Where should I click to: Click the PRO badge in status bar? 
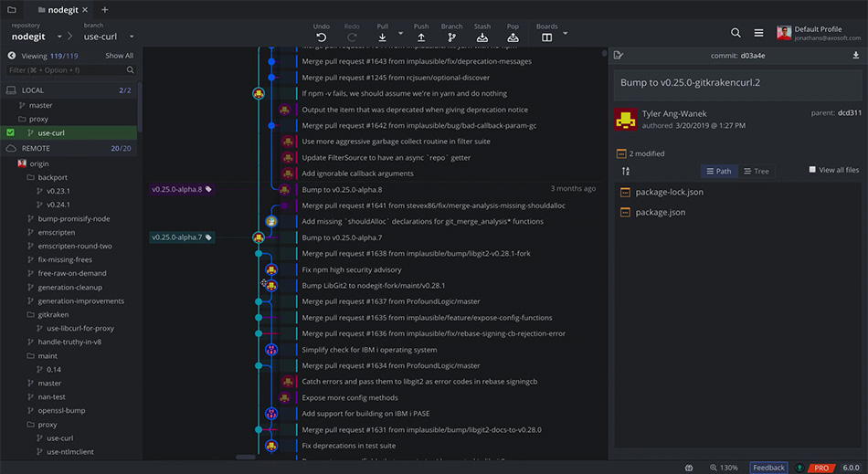(821, 469)
